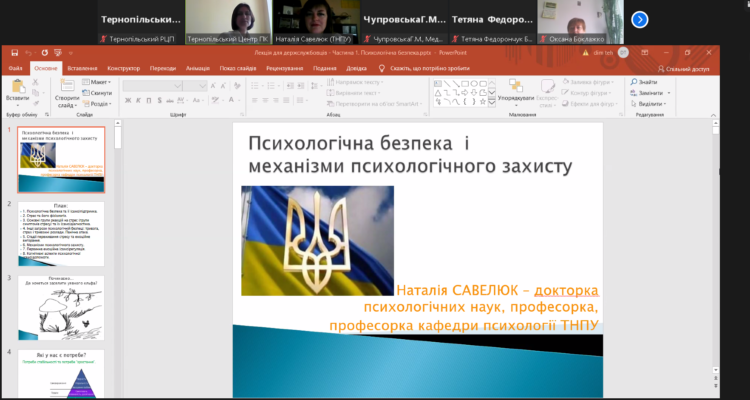Collapse the ribbon with the chevron
Viewport: 750px width, 400px height.
click(714, 115)
